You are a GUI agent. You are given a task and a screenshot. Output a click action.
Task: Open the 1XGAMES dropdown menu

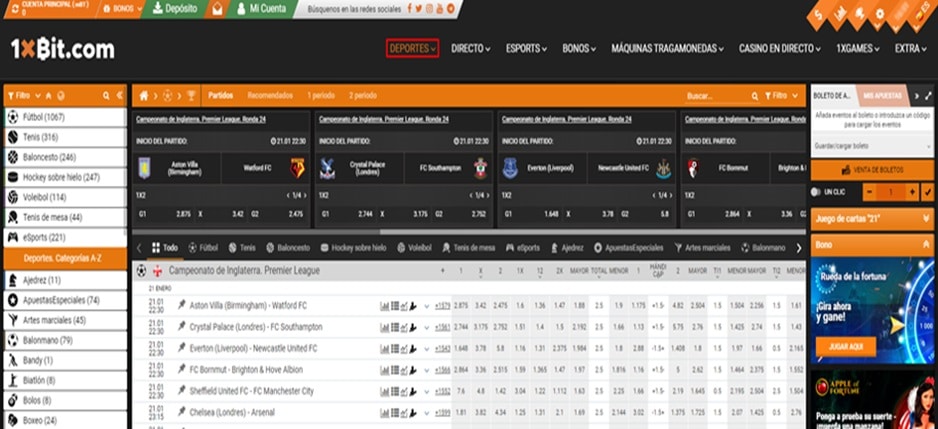click(858, 48)
